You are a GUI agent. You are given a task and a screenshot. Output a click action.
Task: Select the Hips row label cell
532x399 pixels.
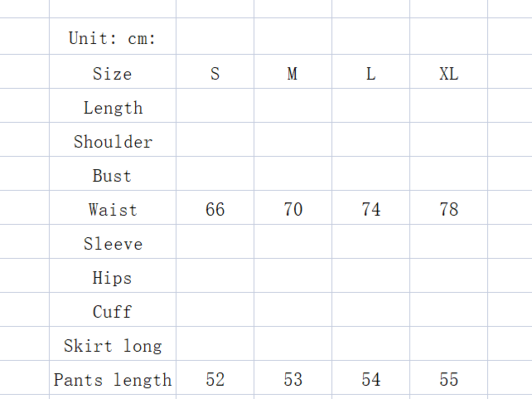(113, 278)
